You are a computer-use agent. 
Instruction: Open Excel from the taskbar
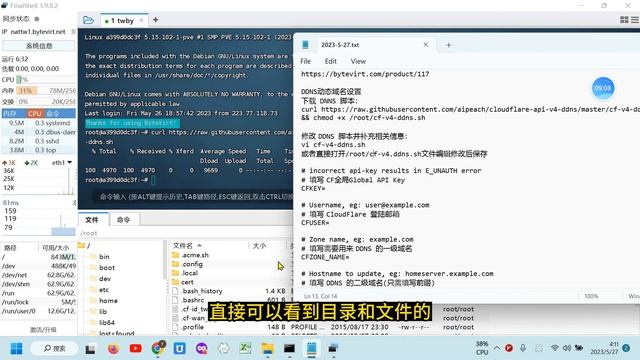coord(245,349)
